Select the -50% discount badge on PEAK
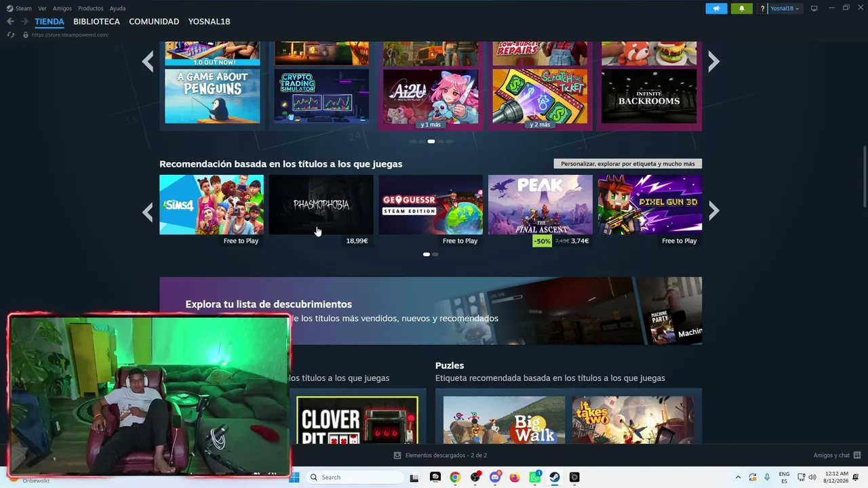This screenshot has width=868, height=488. click(x=542, y=241)
